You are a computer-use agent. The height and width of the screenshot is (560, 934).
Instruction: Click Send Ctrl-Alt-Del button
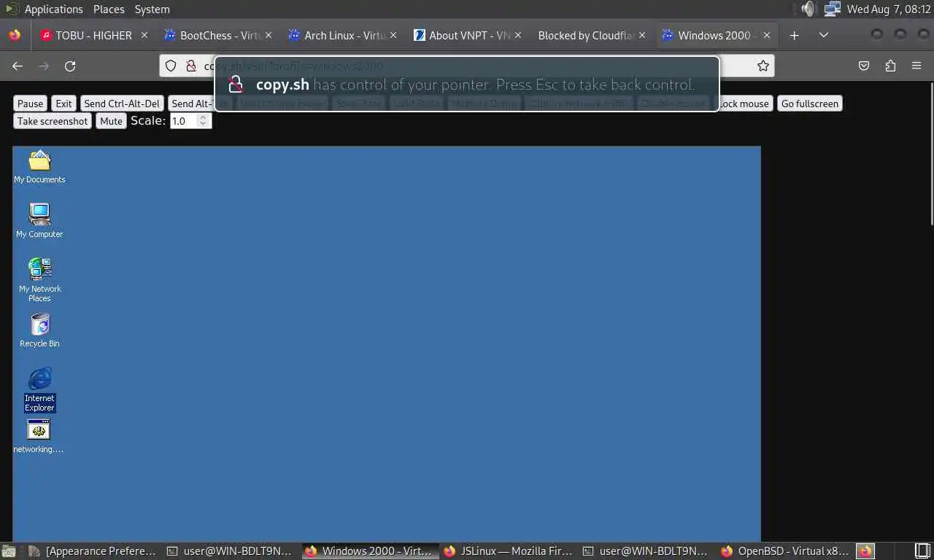122,104
